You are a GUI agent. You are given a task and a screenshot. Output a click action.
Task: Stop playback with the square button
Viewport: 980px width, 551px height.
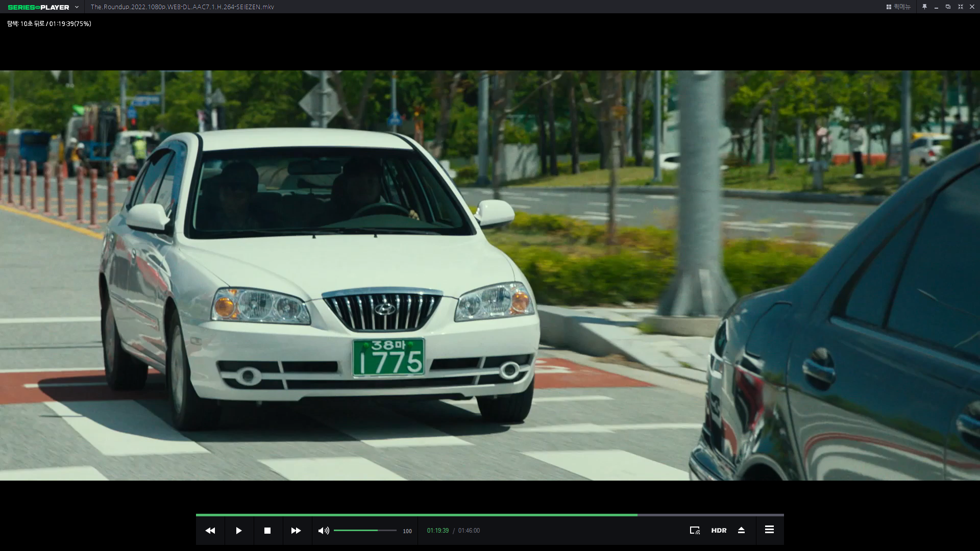point(267,531)
